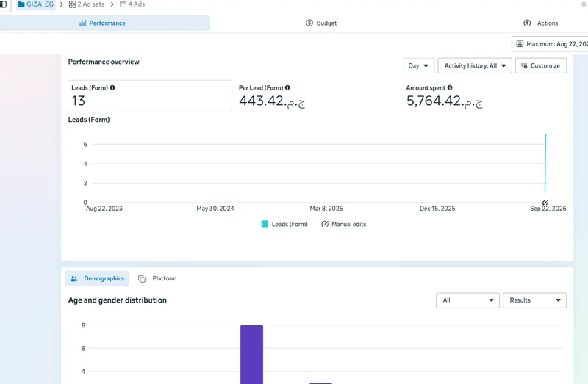Click the May 30, 2024 axis label
The image size is (588, 384).
[x=215, y=209]
